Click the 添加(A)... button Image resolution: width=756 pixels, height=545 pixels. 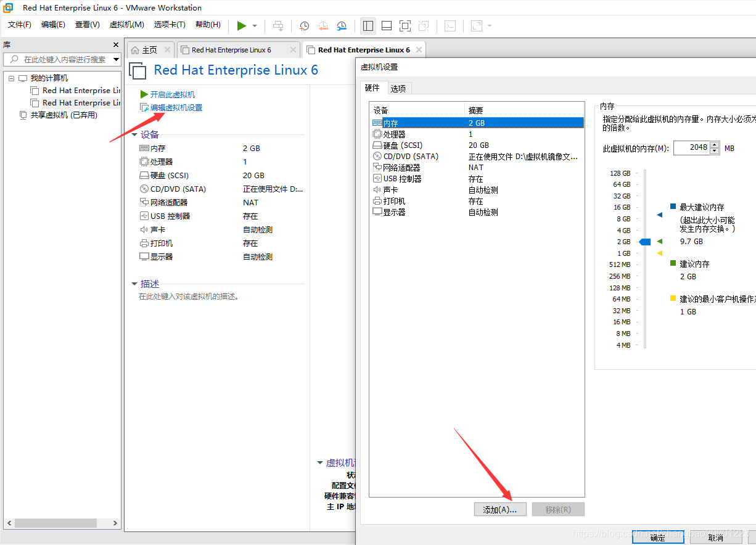point(500,509)
